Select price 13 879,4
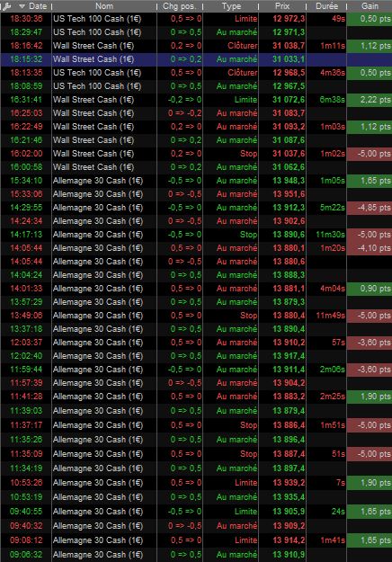 (289, 411)
